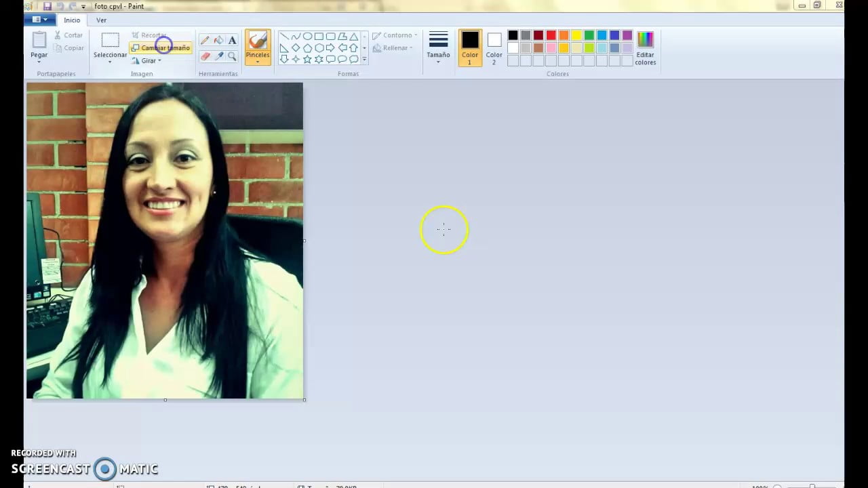868x488 pixels.
Task: Pick the Eraser tool
Action: pos(205,56)
